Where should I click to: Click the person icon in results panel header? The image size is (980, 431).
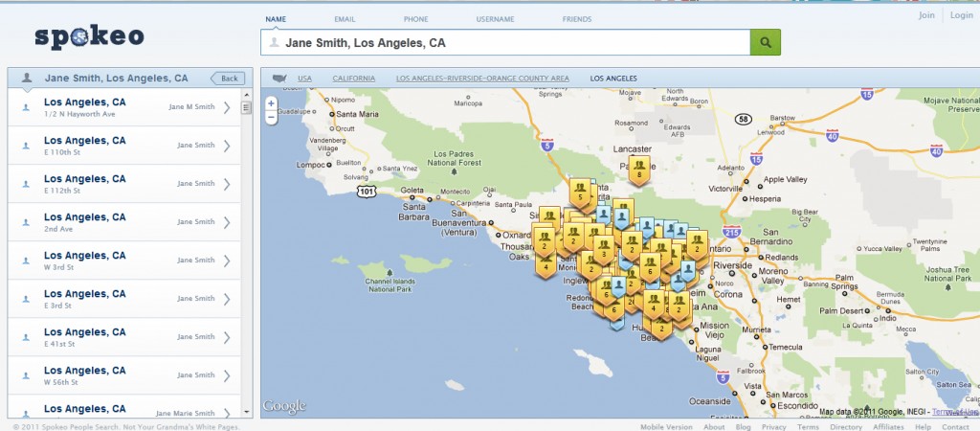point(26,78)
